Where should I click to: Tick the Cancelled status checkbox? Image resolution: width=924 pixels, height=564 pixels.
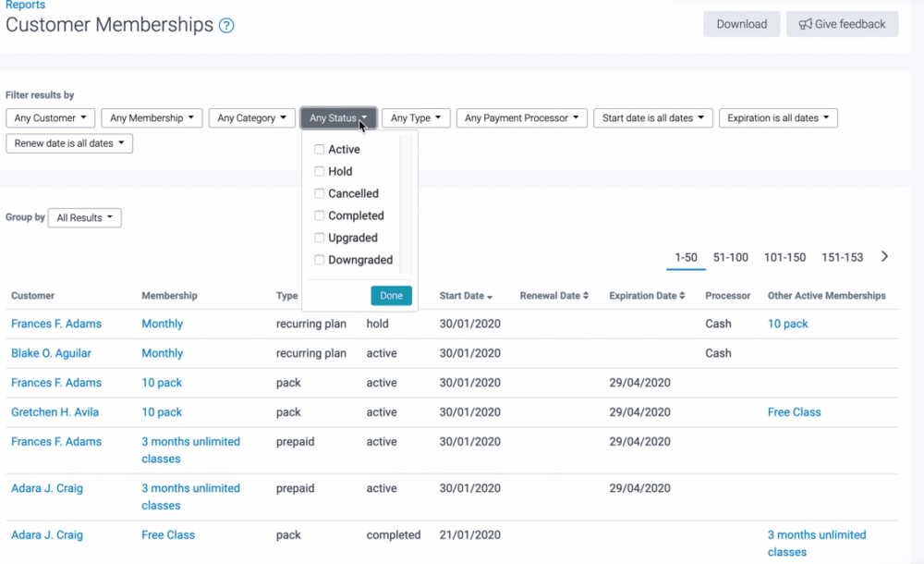tap(320, 193)
